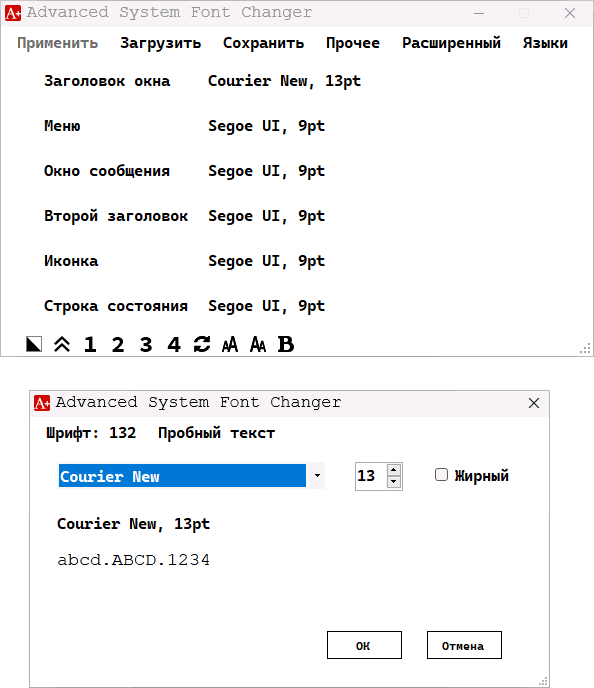
Task: Click the main window resize grip
Action: [x=585, y=348]
